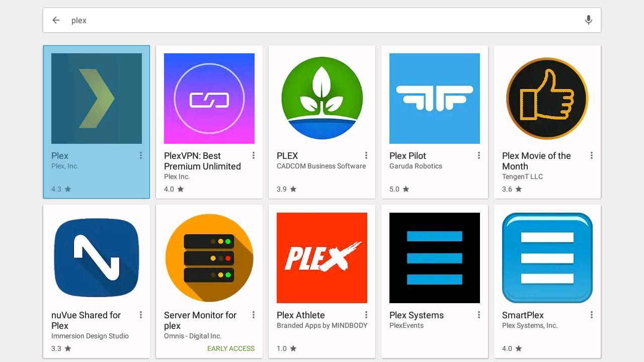The height and width of the screenshot is (362, 644).
Task: Open overflow menu on Plex card
Action: click(141, 156)
